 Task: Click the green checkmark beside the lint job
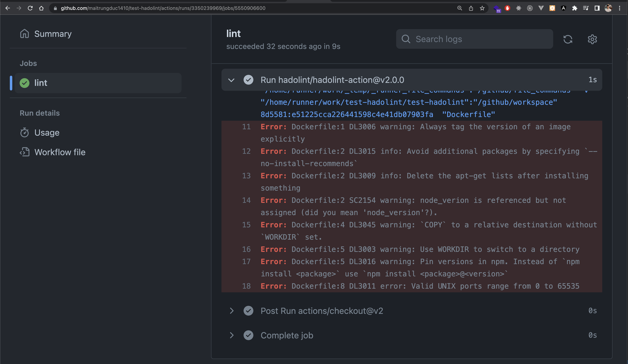tap(24, 83)
